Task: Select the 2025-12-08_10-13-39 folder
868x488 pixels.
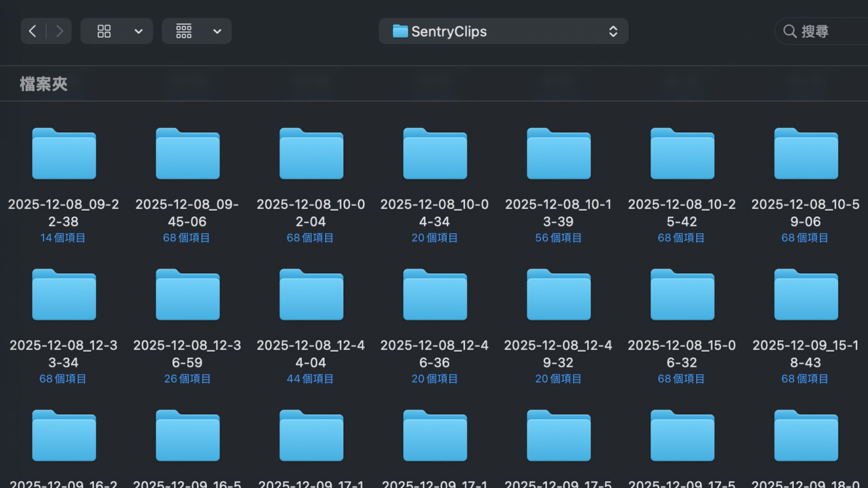Action: [558, 154]
